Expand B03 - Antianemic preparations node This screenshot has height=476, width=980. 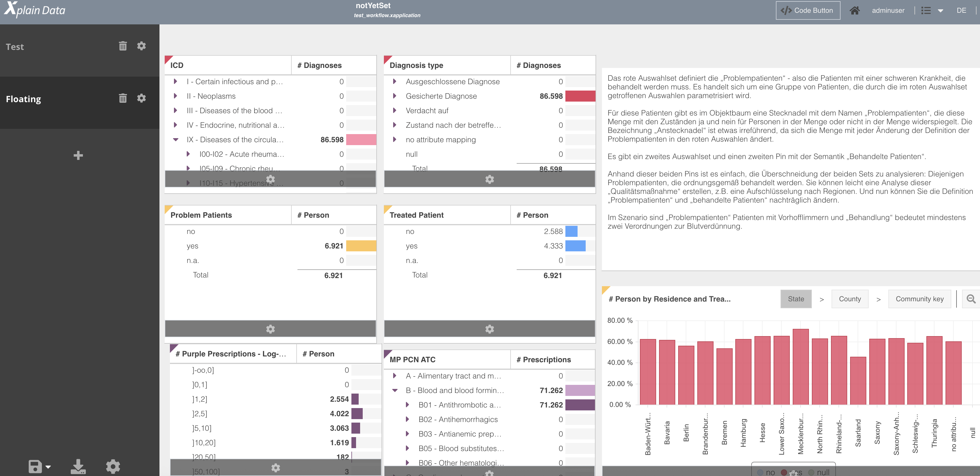407,434
